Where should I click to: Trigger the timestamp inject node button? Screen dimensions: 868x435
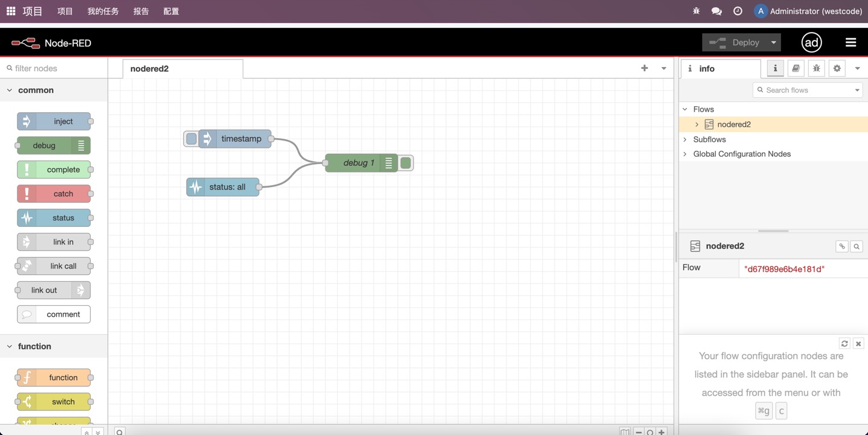click(x=191, y=139)
